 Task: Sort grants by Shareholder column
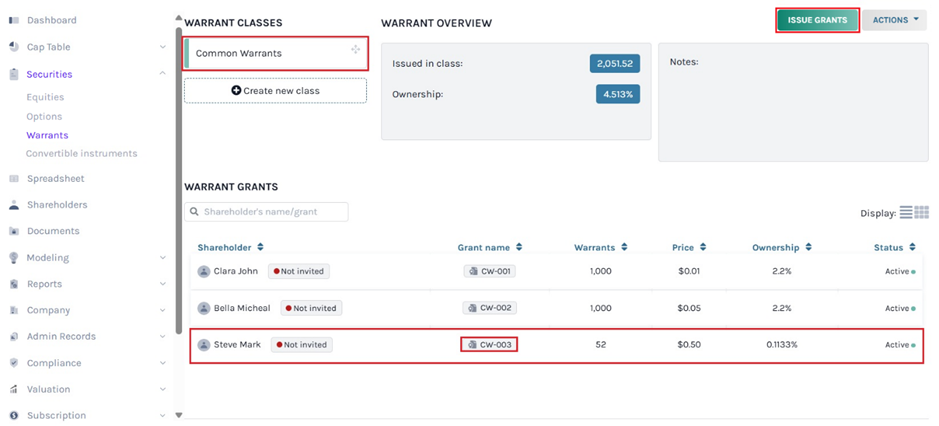(x=260, y=247)
